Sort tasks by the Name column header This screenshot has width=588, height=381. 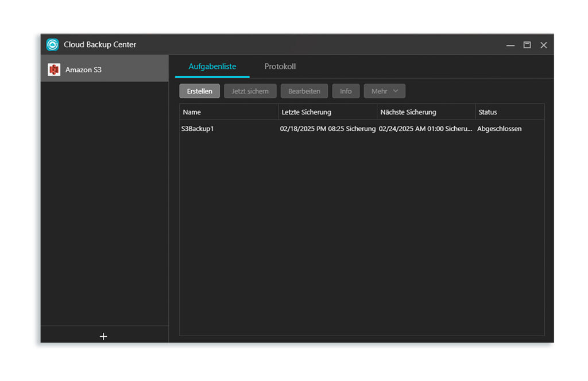click(192, 111)
